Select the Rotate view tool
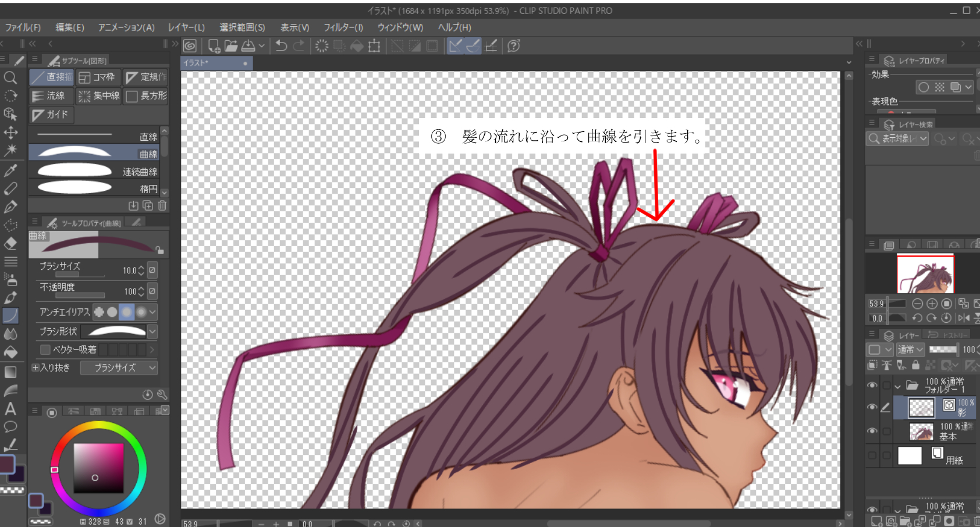 (x=10, y=96)
